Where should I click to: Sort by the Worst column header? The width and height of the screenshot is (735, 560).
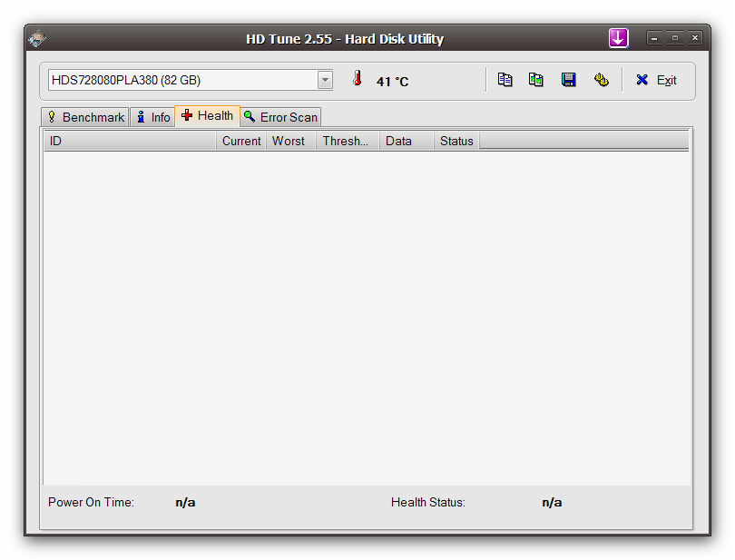tap(290, 142)
